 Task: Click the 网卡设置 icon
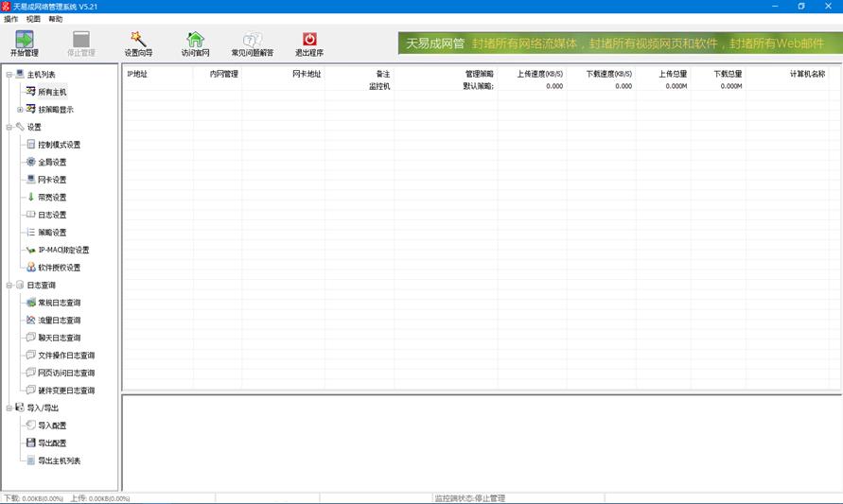point(30,179)
